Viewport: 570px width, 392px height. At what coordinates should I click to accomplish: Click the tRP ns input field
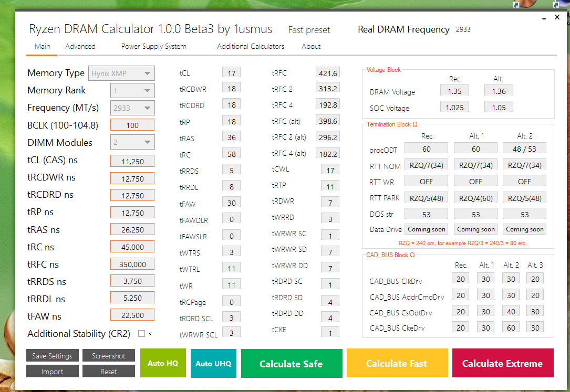tap(132, 213)
